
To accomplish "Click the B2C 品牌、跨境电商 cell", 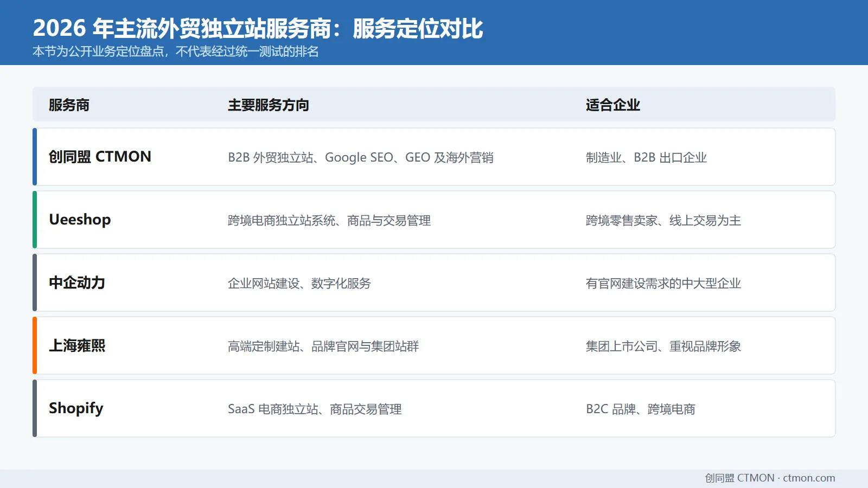I will [x=641, y=409].
